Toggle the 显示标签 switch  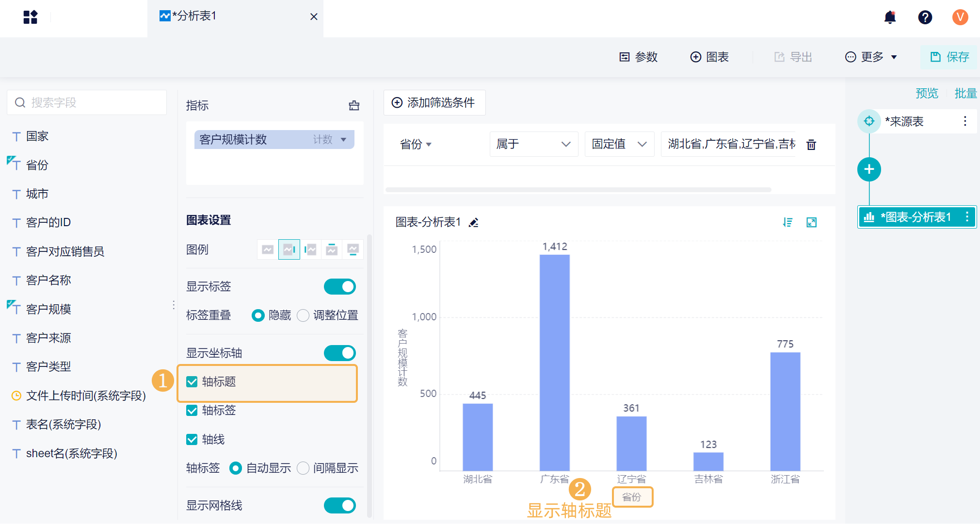339,287
